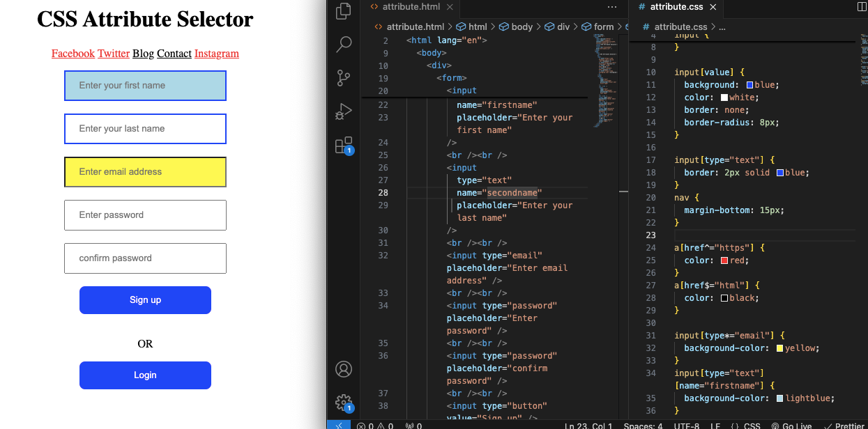The height and width of the screenshot is (429, 868).
Task: Click the Sign up button in the form
Action: click(145, 300)
